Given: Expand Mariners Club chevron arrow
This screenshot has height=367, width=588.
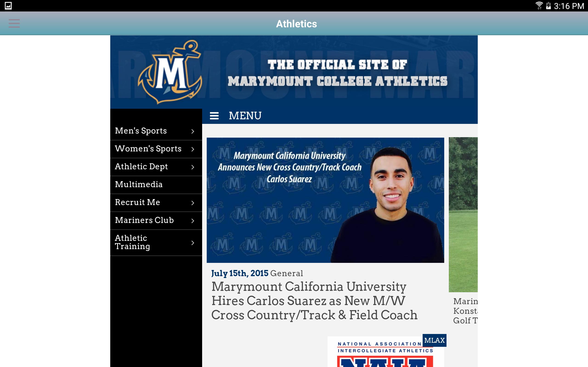Looking at the screenshot, I should [x=193, y=221].
